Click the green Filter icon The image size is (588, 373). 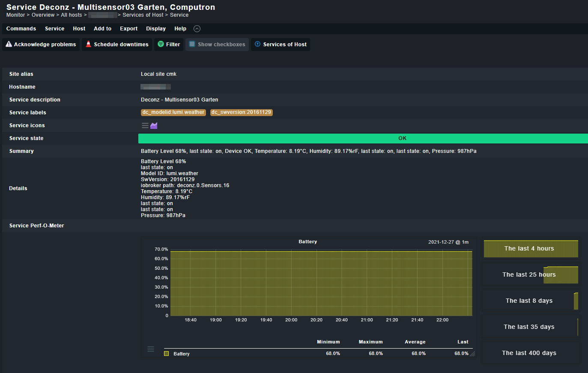(x=161, y=44)
